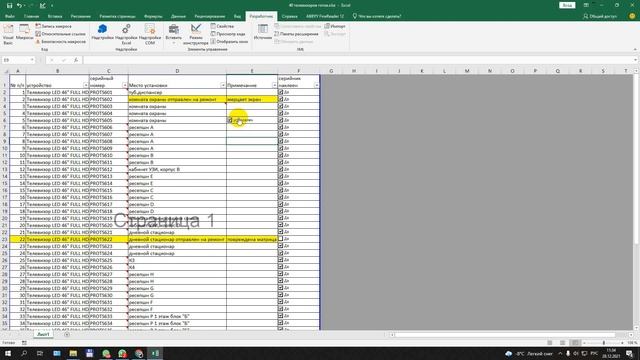The height and width of the screenshot is (360, 640).
Task: Open the Visual Basic editor
Action: pos(8,34)
